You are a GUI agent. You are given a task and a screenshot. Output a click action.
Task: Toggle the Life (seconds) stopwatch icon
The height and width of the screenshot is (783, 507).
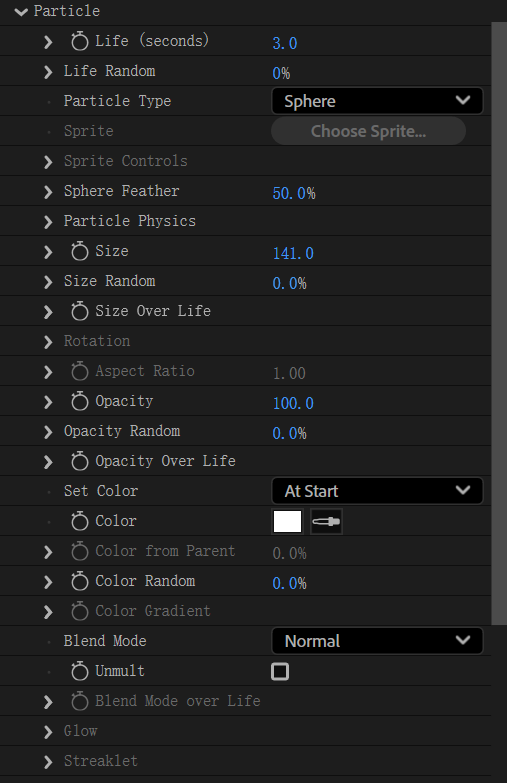coord(79,41)
